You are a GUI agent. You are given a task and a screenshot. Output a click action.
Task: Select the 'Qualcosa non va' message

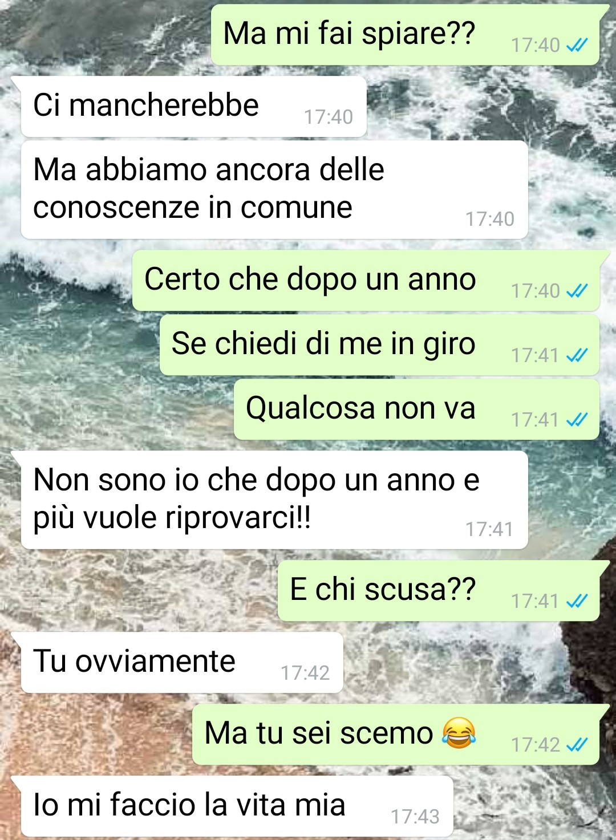coord(416,409)
